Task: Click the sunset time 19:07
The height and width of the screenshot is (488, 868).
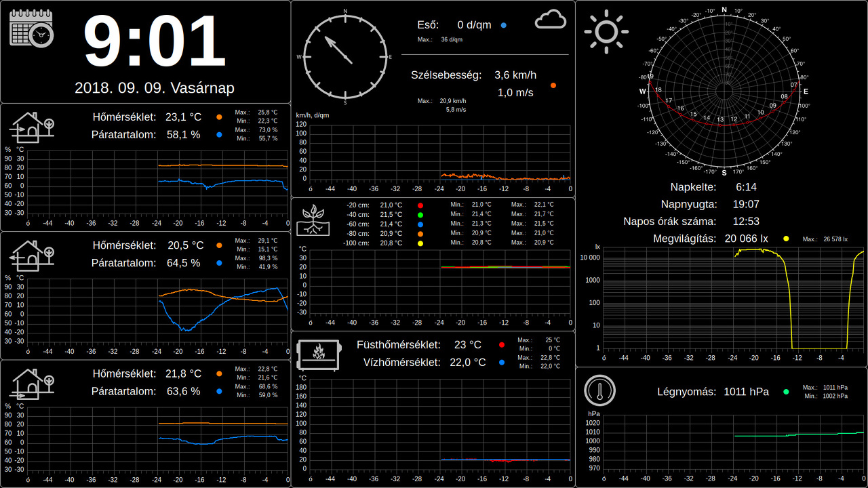Action: pos(746,204)
